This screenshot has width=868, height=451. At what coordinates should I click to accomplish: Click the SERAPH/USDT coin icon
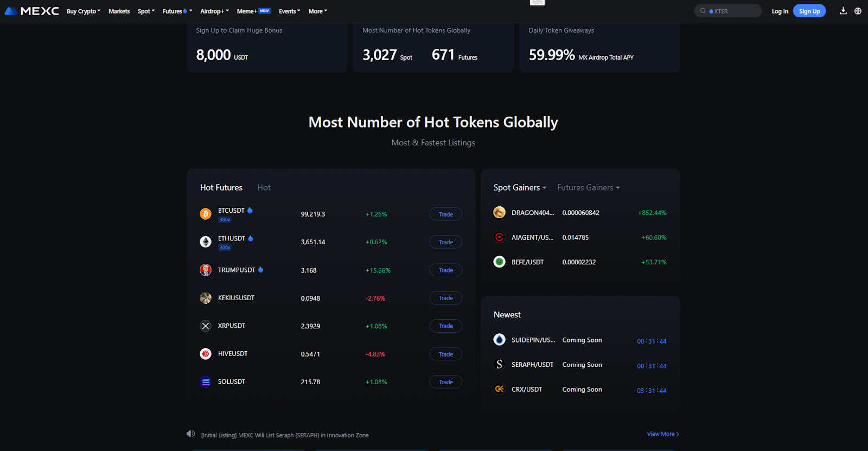[x=500, y=364]
